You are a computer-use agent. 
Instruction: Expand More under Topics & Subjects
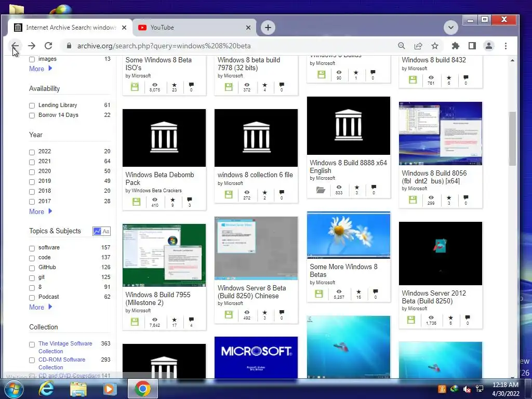tap(41, 307)
